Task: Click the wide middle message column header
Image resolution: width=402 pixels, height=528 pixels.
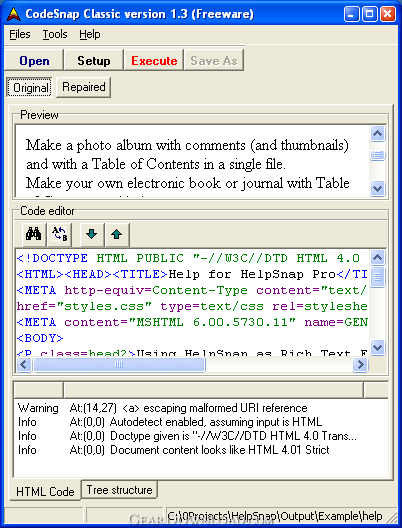Action: (x=213, y=390)
